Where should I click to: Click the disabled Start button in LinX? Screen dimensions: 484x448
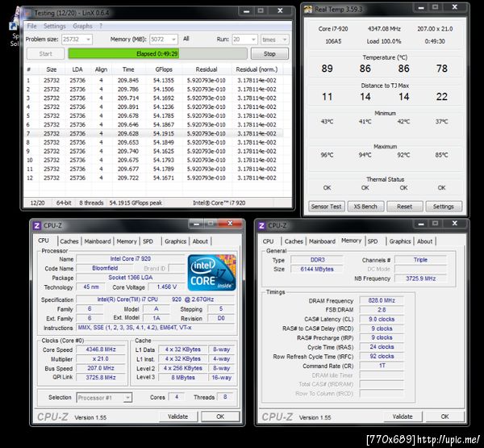pos(45,54)
